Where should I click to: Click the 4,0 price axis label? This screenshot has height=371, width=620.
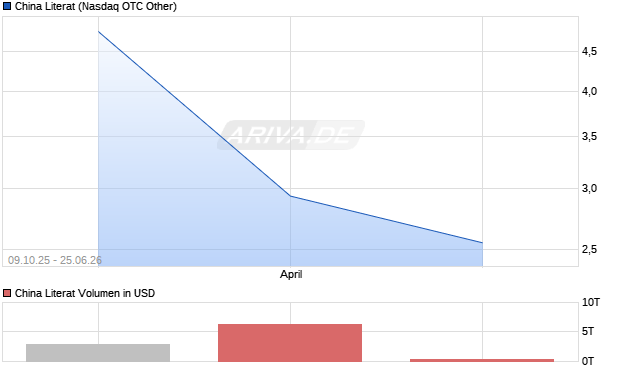point(589,91)
